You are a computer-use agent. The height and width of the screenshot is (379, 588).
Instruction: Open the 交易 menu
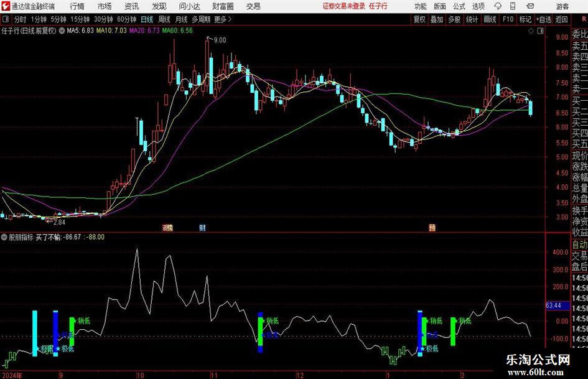(x=253, y=6)
